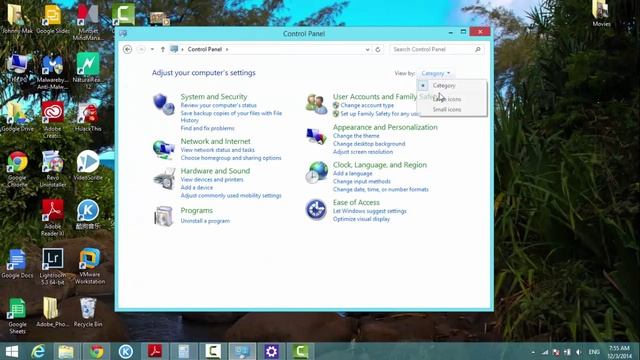
Task: Click Change the theme
Action: (x=356, y=136)
